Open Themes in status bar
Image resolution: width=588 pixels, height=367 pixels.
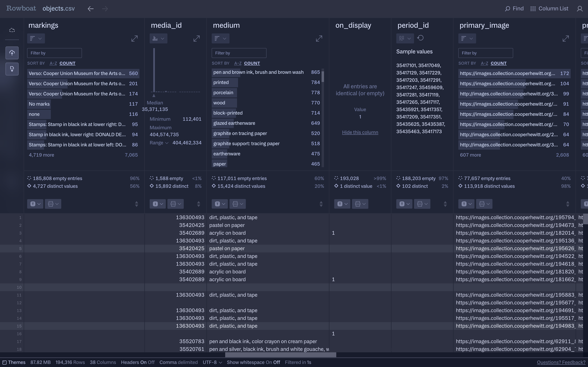pyautogui.click(x=14, y=362)
